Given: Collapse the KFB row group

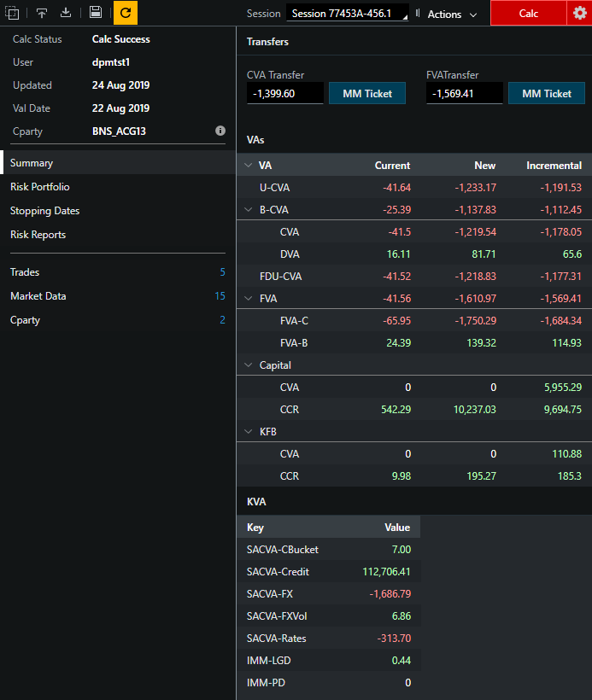Looking at the screenshot, I should (249, 431).
